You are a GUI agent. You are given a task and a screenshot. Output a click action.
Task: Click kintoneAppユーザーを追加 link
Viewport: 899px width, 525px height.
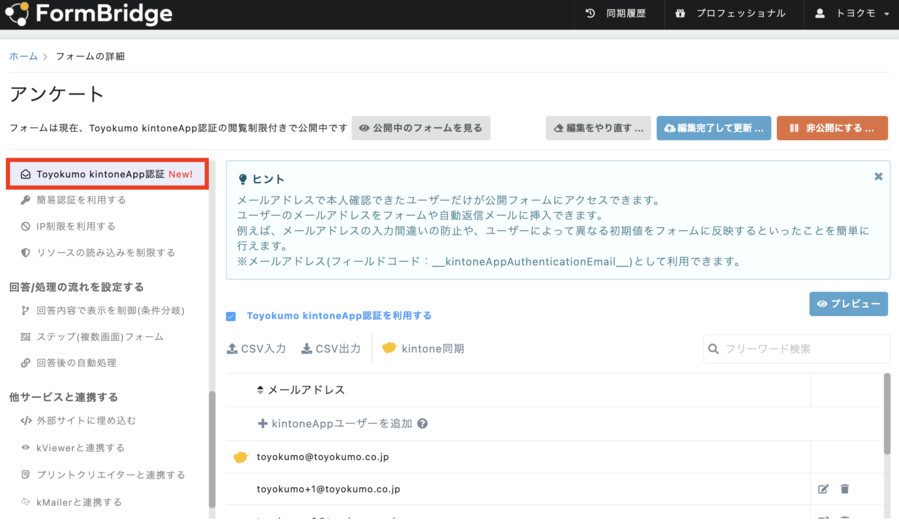click(335, 424)
